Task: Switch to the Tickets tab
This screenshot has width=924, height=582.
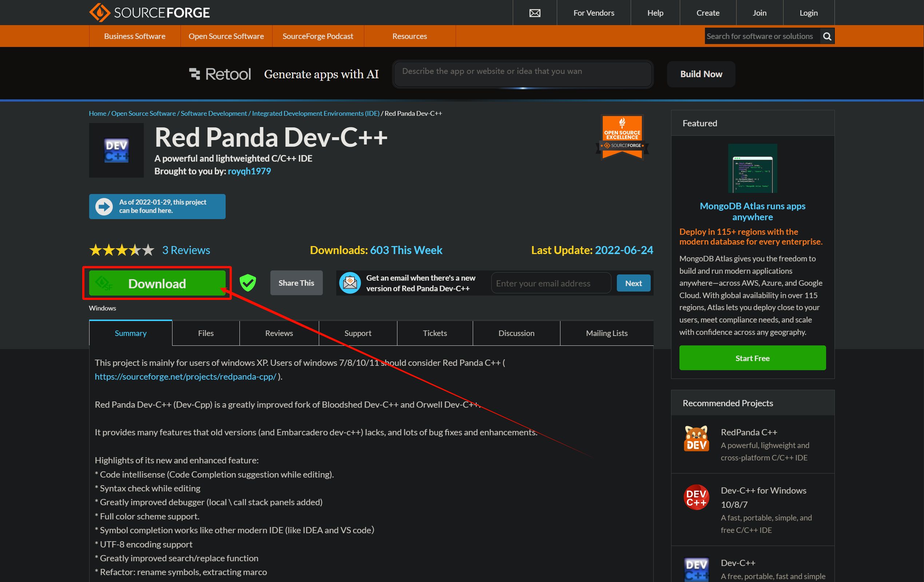Action: (x=435, y=333)
